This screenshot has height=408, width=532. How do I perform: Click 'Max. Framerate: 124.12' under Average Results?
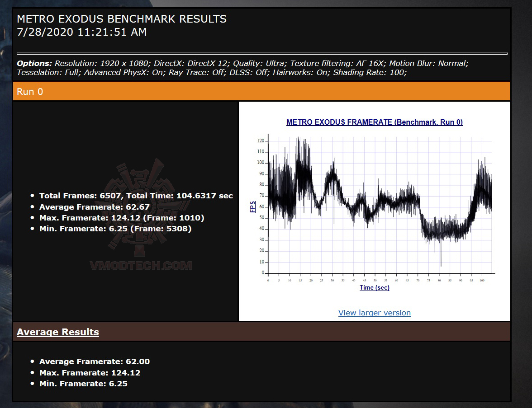(90, 373)
